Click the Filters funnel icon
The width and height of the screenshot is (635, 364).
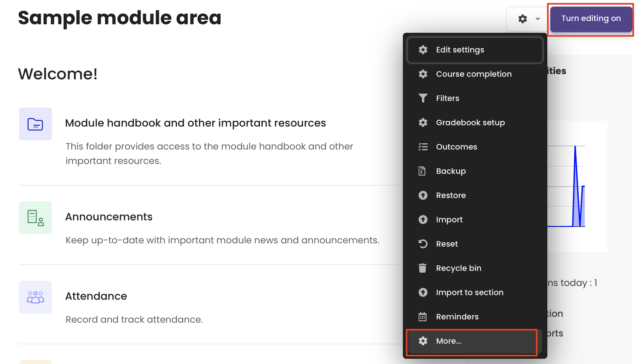click(423, 98)
